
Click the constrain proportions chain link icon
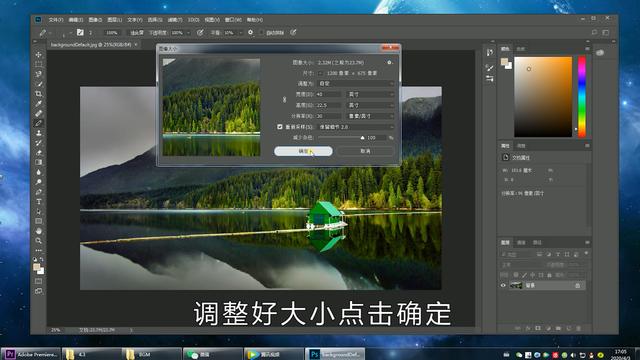pyautogui.click(x=284, y=100)
